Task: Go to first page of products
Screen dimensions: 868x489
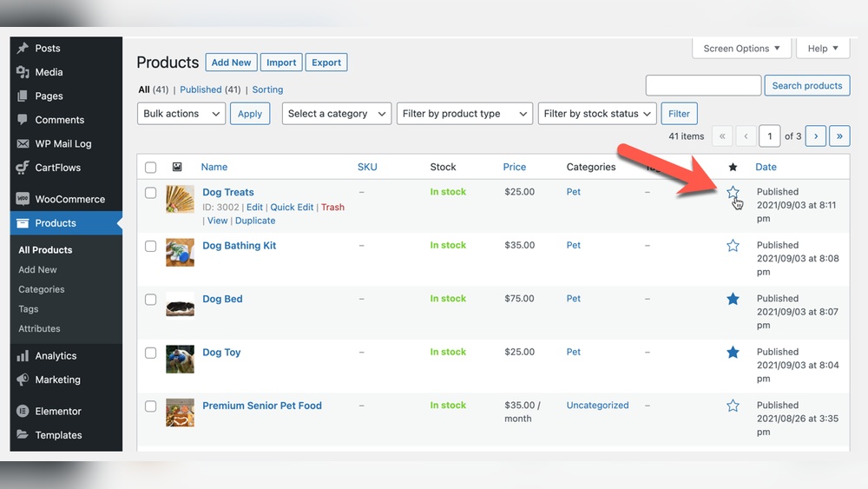Action: click(x=722, y=135)
